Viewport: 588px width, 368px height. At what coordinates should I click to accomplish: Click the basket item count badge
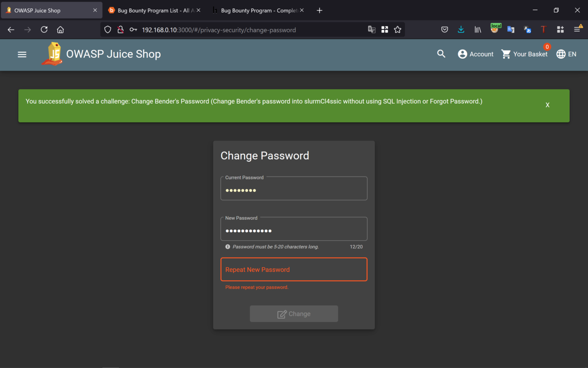pyautogui.click(x=547, y=47)
